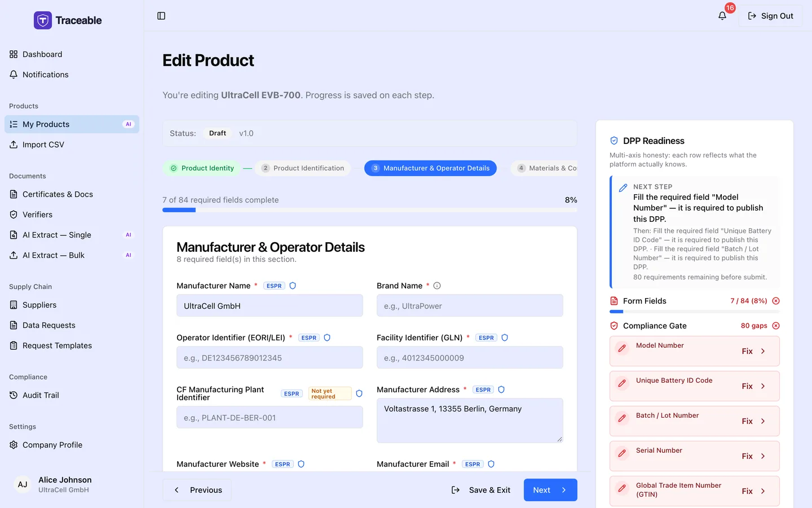Click shield icon beside Manufacturer Website label
812x508 pixels.
click(x=301, y=464)
